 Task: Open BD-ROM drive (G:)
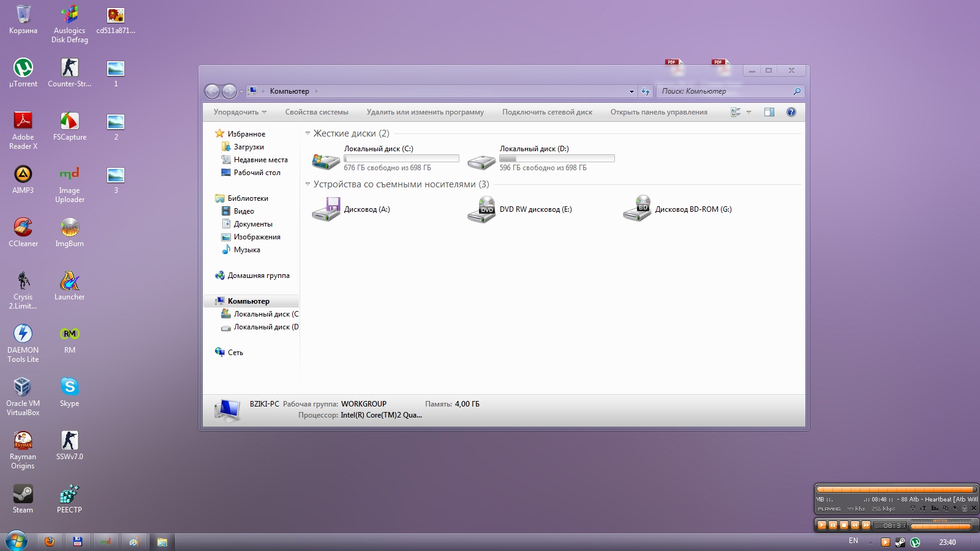click(x=637, y=209)
